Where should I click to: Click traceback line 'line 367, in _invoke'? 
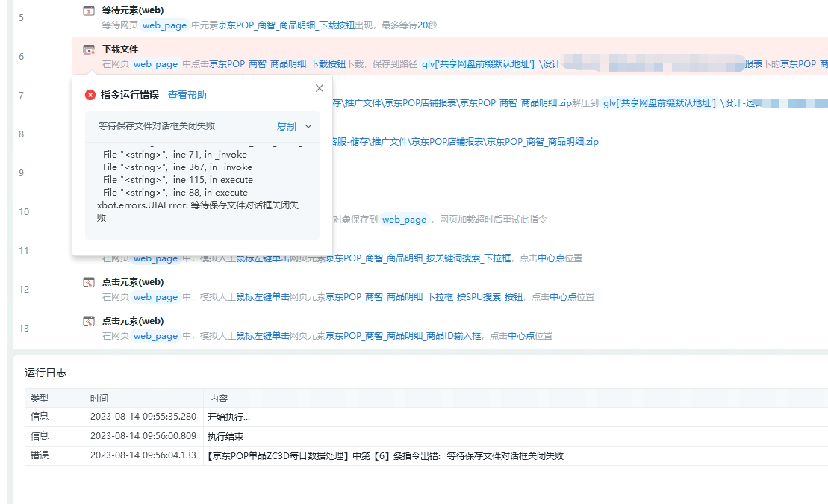(x=178, y=167)
